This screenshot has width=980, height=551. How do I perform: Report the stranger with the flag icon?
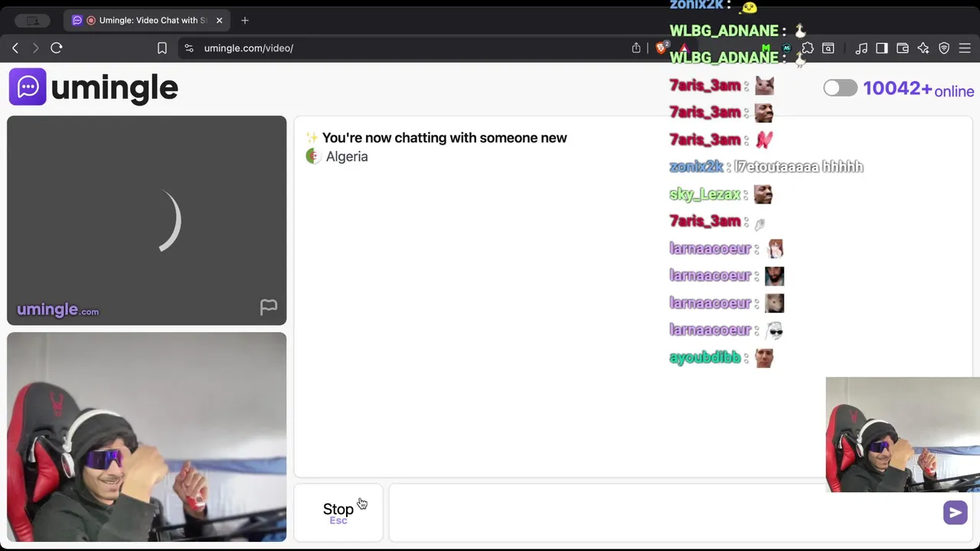pyautogui.click(x=269, y=308)
